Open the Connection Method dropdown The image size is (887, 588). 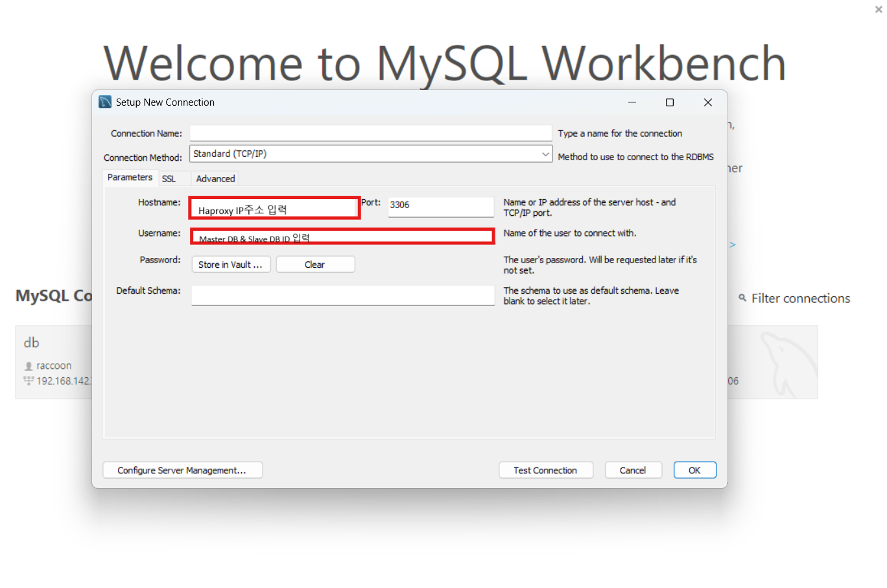tap(370, 154)
